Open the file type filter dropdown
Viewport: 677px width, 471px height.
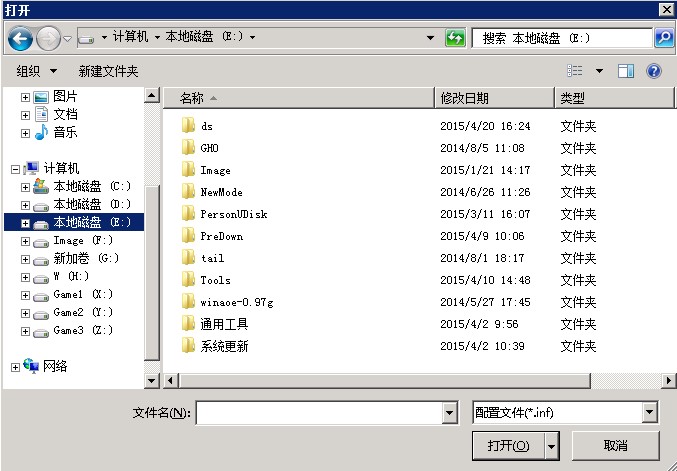tap(650, 412)
